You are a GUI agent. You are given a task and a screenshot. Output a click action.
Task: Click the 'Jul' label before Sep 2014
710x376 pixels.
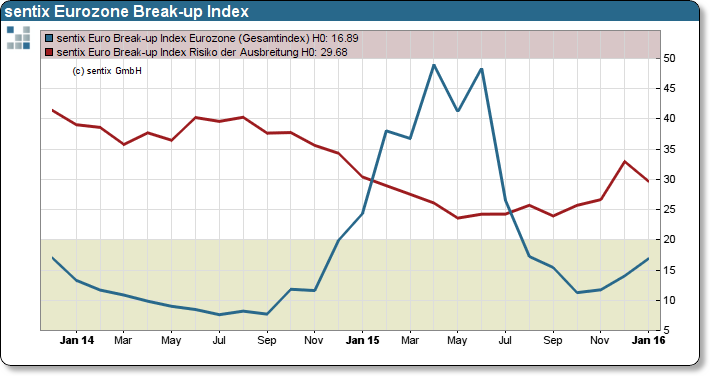pyautogui.click(x=219, y=340)
